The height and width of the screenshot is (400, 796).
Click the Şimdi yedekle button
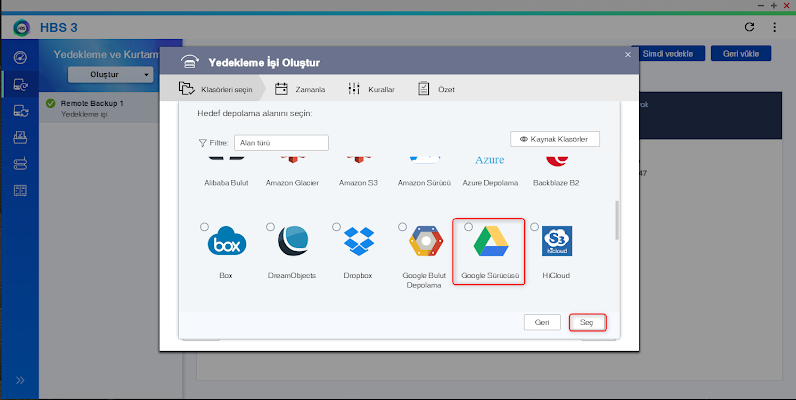[x=668, y=53]
